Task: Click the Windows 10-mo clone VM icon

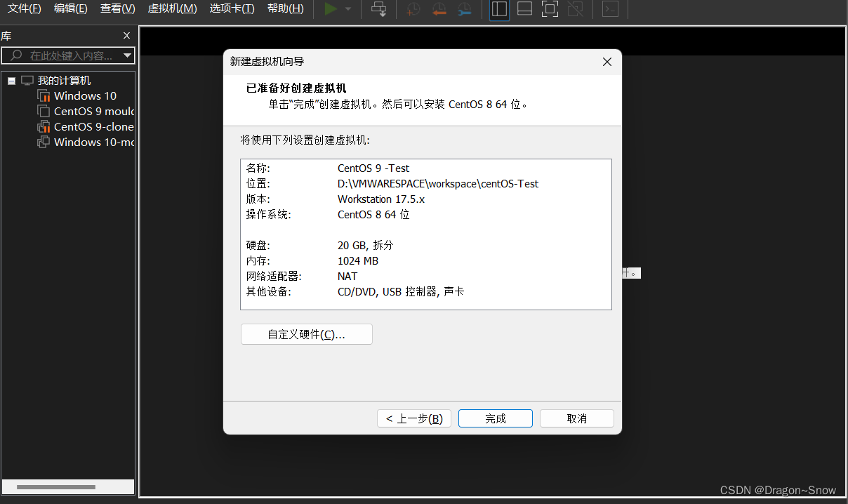Action: (x=44, y=142)
